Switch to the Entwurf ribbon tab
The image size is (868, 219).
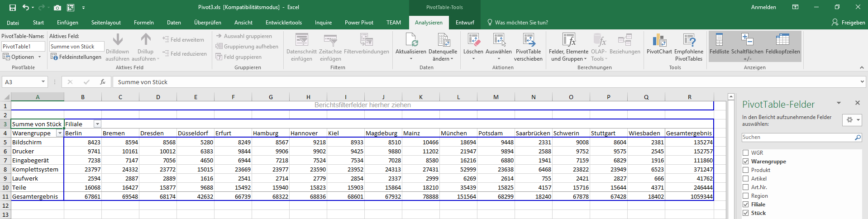click(465, 23)
